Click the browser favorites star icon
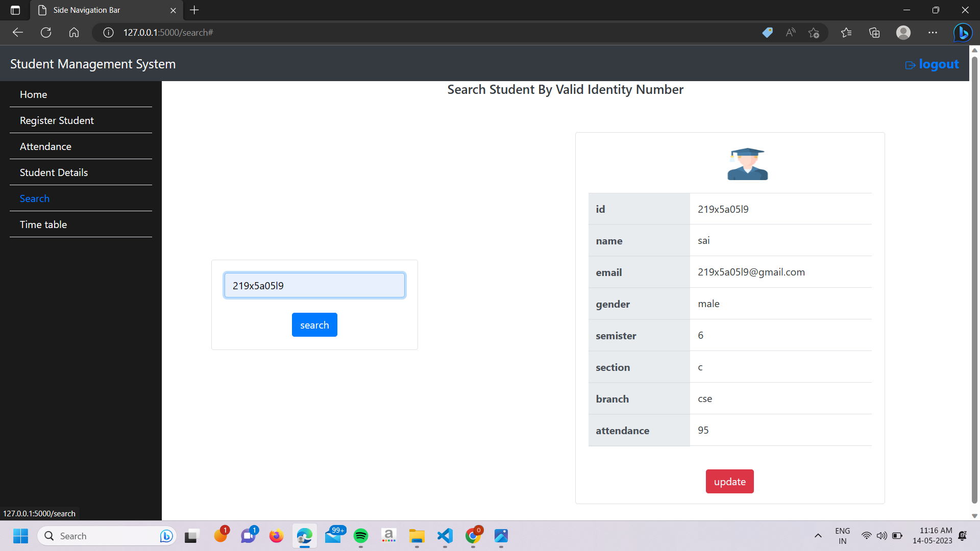Image resolution: width=980 pixels, height=551 pixels. (846, 32)
